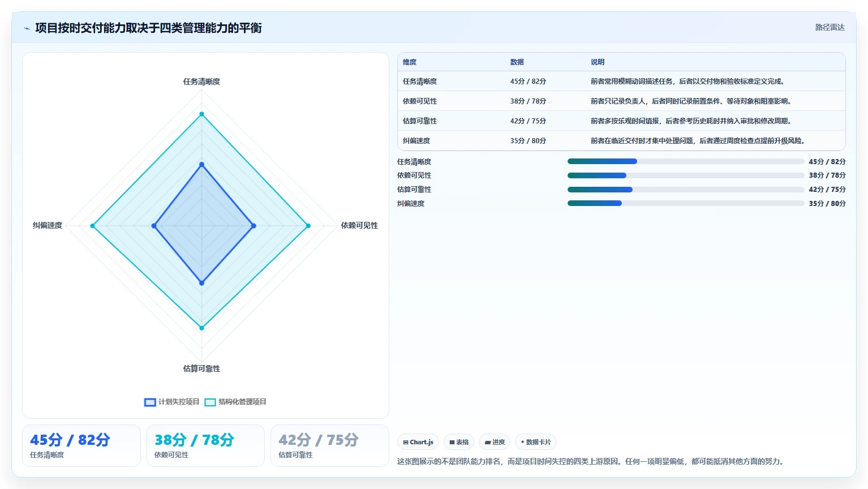868x489 pixels.
Task: Click the 纠偏速度 progress bar
Action: tap(686, 203)
